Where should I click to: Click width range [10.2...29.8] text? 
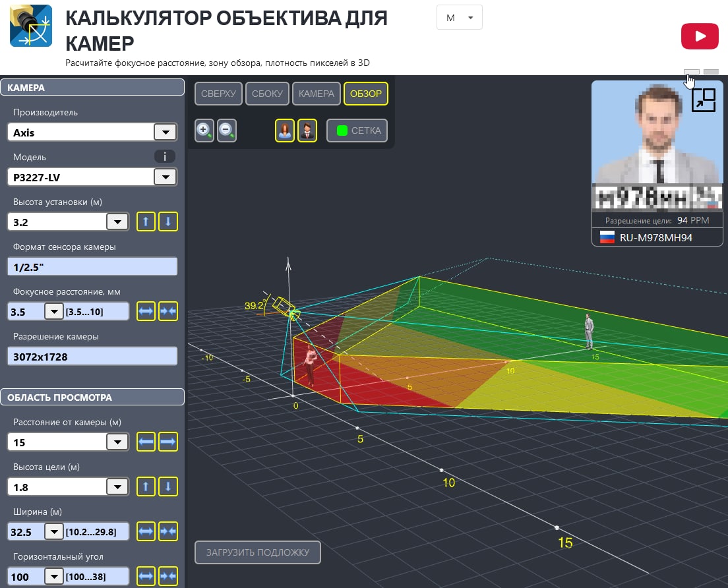[x=90, y=532]
